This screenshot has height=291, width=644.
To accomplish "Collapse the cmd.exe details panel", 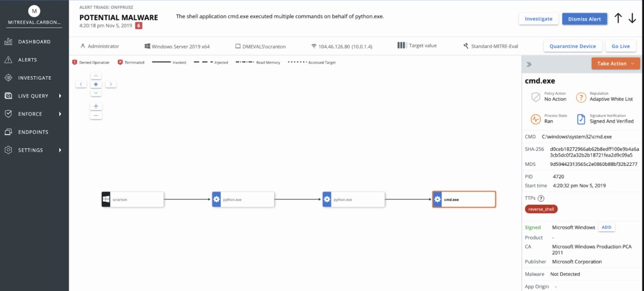I will 529,64.
